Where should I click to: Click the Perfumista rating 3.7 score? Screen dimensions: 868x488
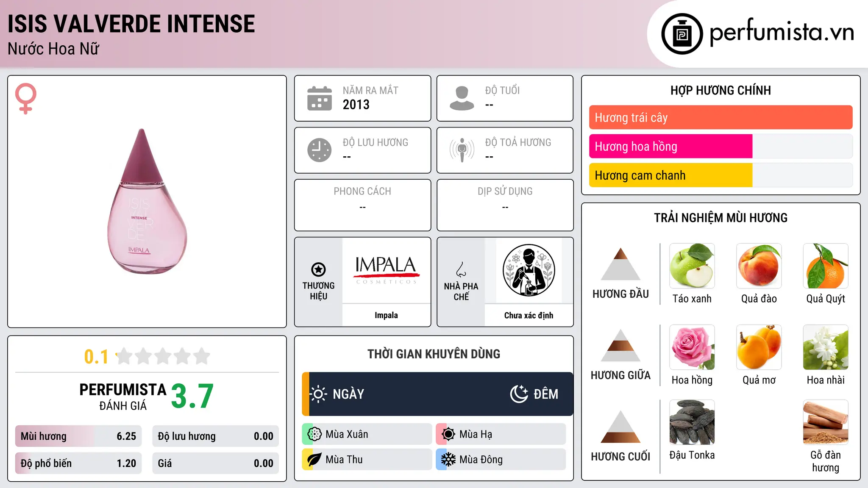192,396
